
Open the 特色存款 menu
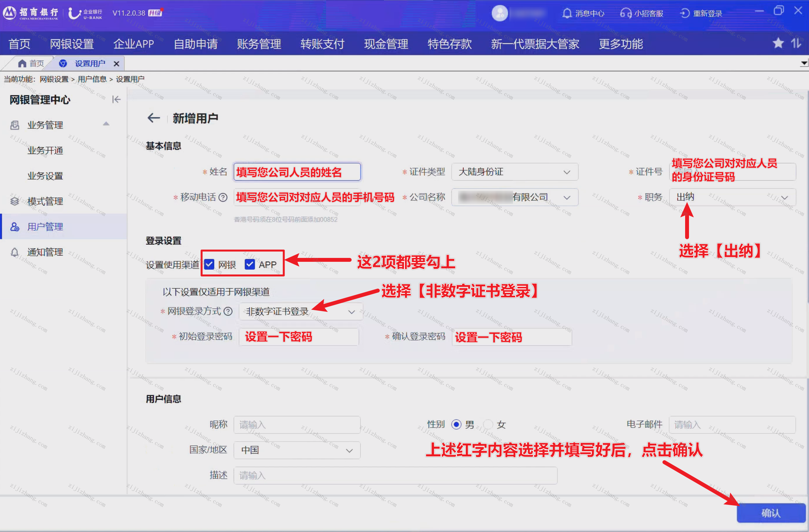pyautogui.click(x=450, y=44)
